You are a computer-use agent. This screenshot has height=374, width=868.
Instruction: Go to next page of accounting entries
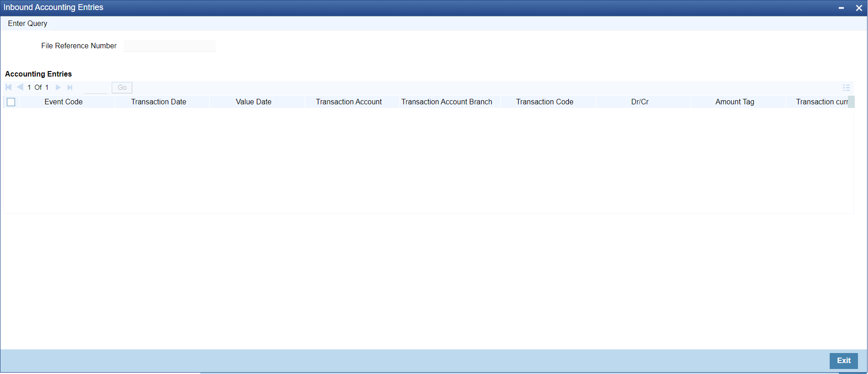point(58,87)
